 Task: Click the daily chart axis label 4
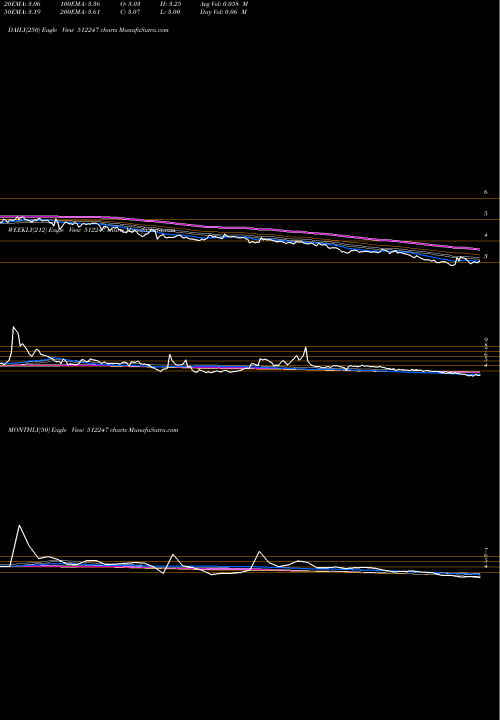(x=486, y=235)
